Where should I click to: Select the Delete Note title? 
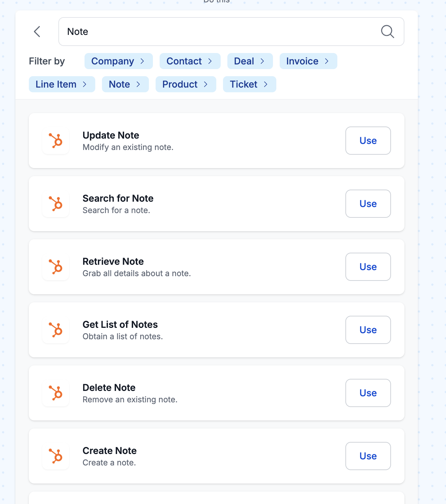click(x=109, y=388)
